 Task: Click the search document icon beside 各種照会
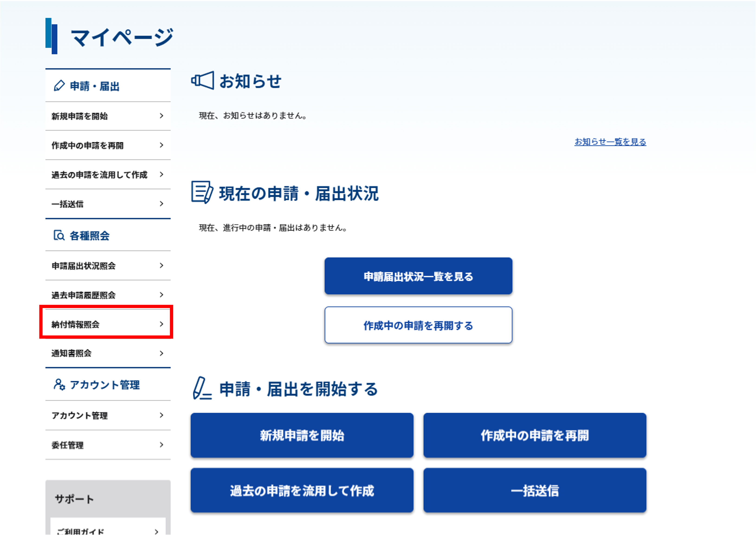(x=59, y=235)
